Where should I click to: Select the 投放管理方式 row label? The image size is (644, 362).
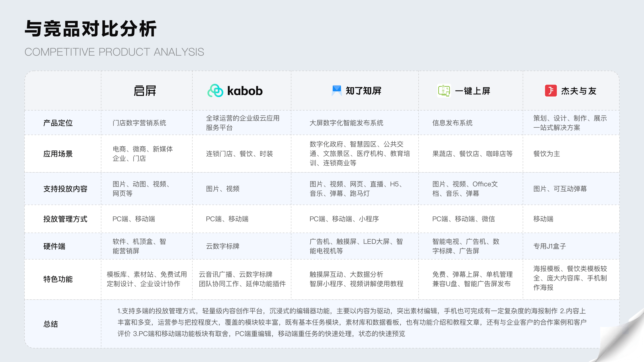[x=65, y=219]
